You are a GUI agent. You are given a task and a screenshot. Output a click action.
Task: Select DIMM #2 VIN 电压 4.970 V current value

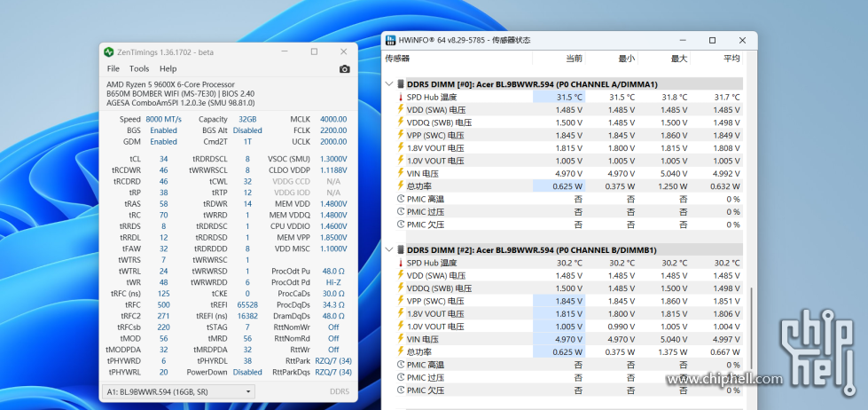[559, 339]
